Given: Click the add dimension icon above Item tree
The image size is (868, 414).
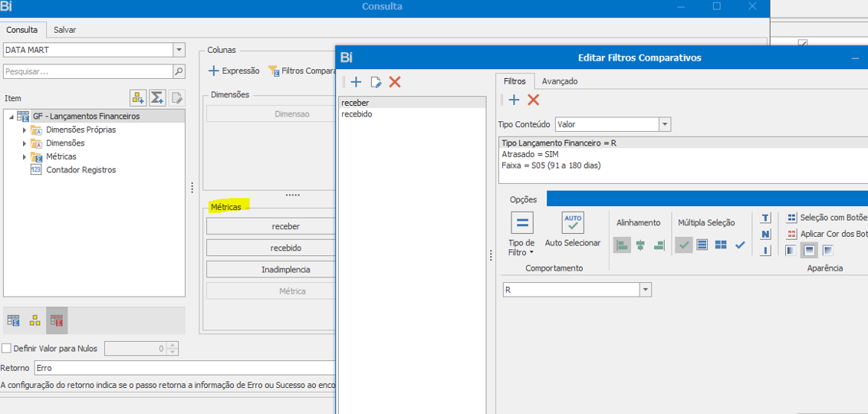Looking at the screenshot, I should pos(137,98).
